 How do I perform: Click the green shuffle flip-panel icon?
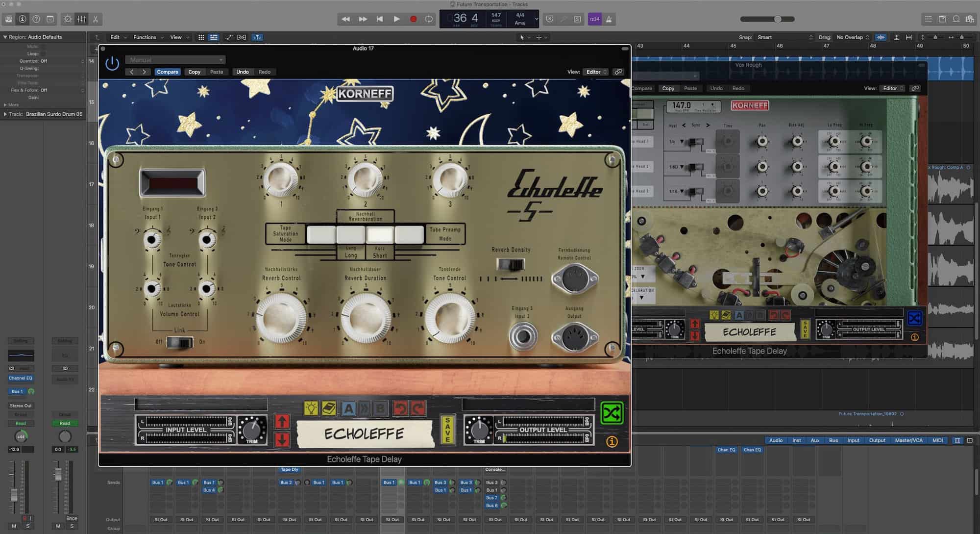pyautogui.click(x=612, y=413)
